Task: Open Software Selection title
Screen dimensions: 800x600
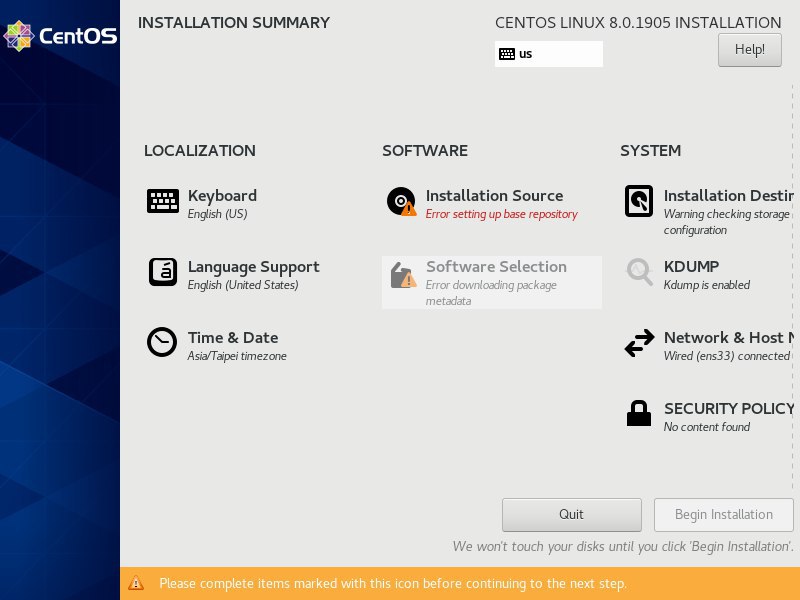Action: [496, 267]
